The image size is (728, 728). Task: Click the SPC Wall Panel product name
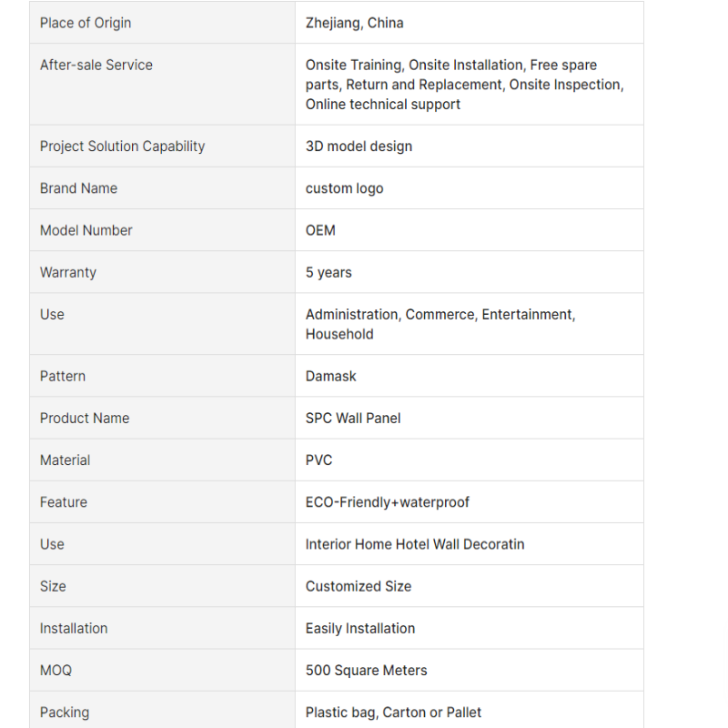tap(353, 418)
